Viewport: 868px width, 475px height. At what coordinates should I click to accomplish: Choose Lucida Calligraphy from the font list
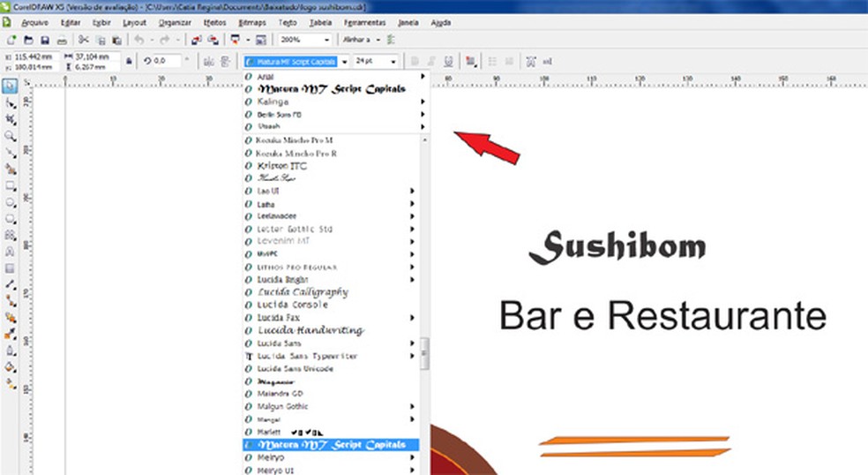click(302, 291)
